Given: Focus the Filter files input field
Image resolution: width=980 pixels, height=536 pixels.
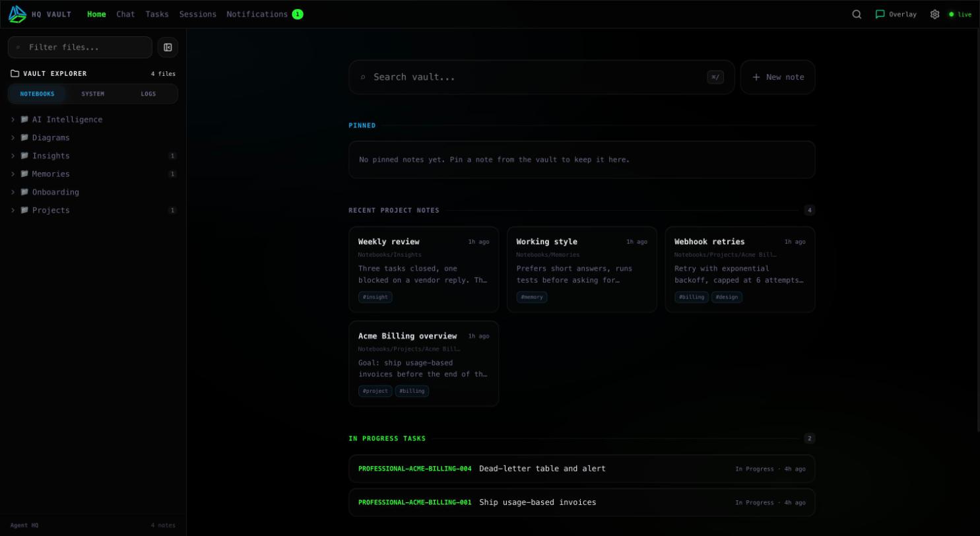Looking at the screenshot, I should [80, 48].
